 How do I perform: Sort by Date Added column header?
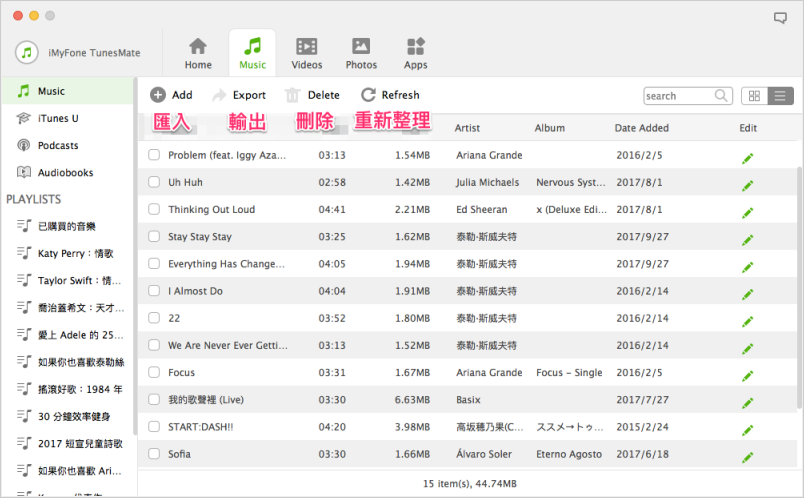641,128
